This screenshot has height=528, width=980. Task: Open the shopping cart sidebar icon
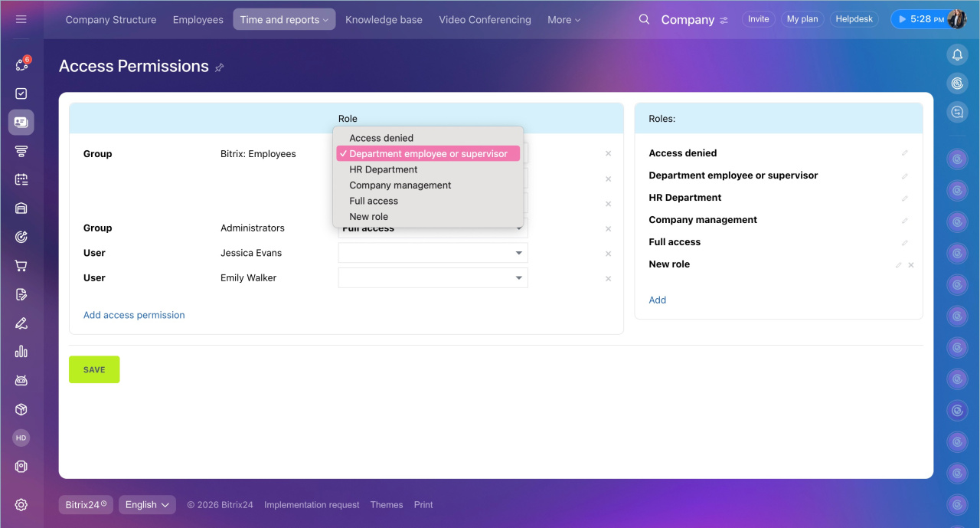click(x=21, y=266)
